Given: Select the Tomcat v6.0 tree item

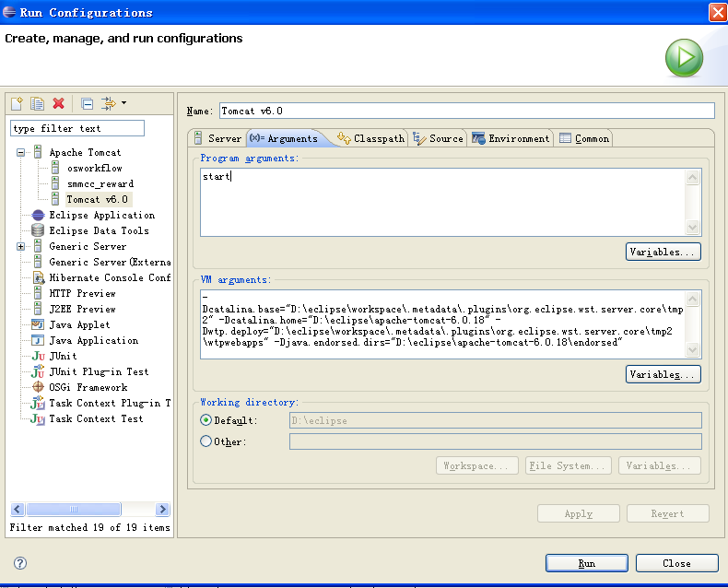Looking at the screenshot, I should 97,199.
